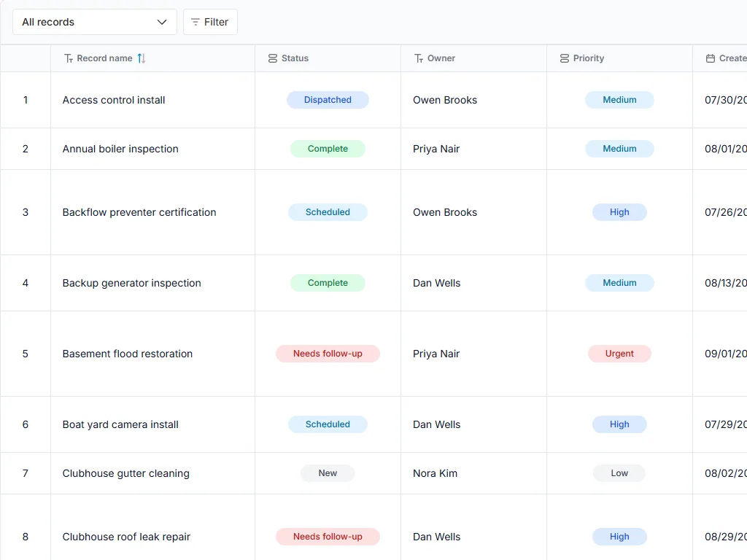Viewport: 747px width, 560px height.
Task: Click the sort arrows beside Record name
Action: pos(142,58)
